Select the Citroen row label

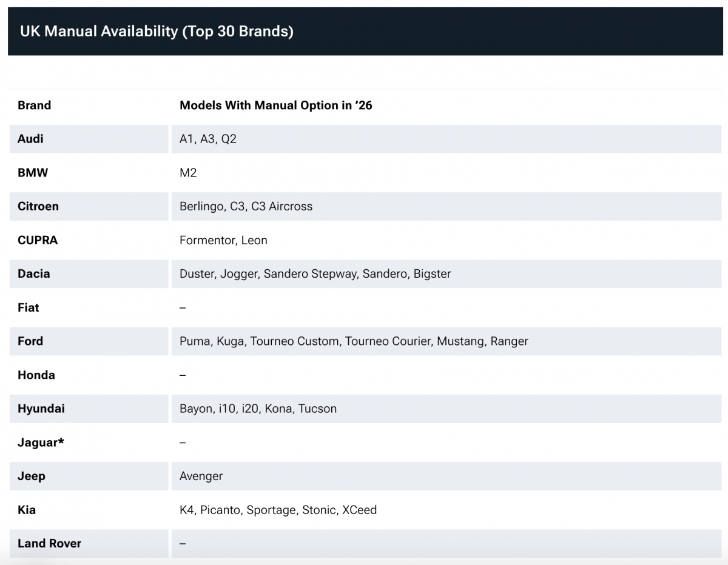pos(38,206)
